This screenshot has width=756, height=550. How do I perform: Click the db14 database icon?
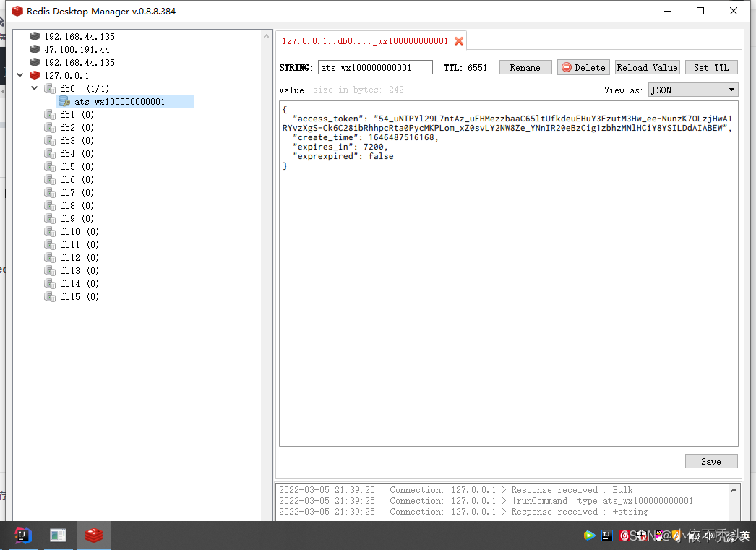tap(50, 283)
